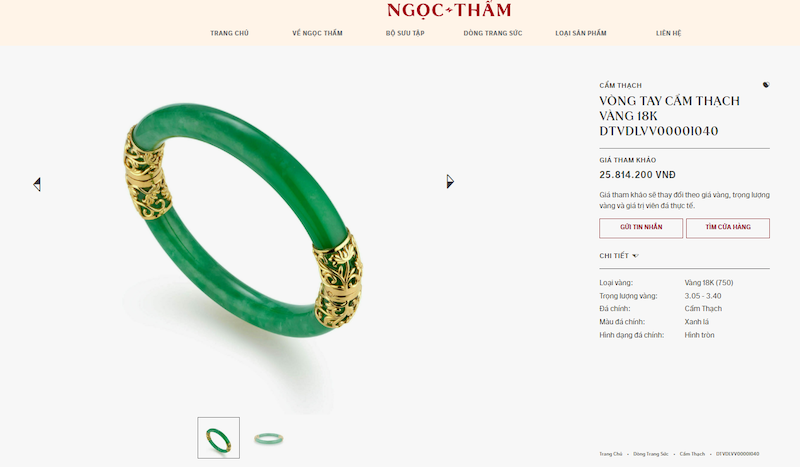Click the Gửi Tin Nhắn button
Screen dimensions: 800x467
pyautogui.click(x=641, y=228)
